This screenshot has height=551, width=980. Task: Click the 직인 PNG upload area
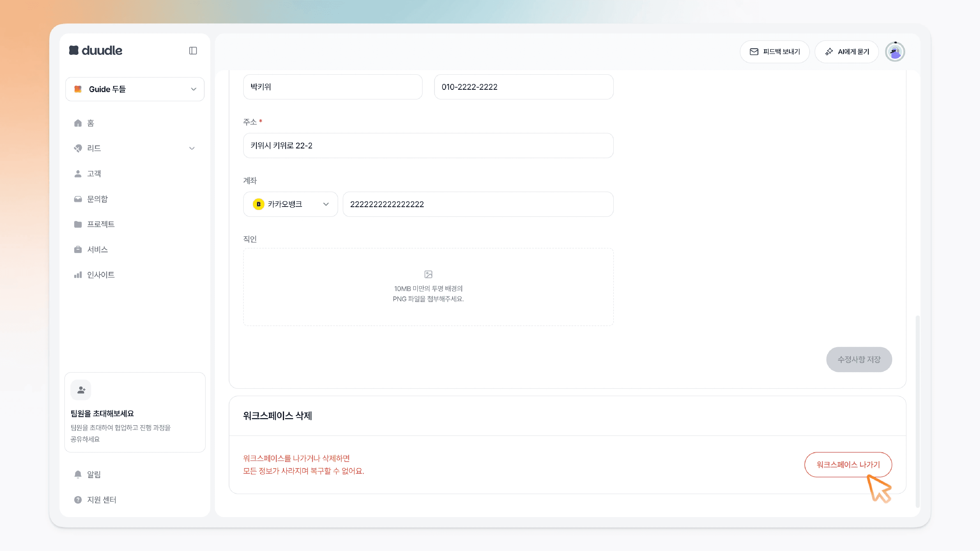(428, 287)
